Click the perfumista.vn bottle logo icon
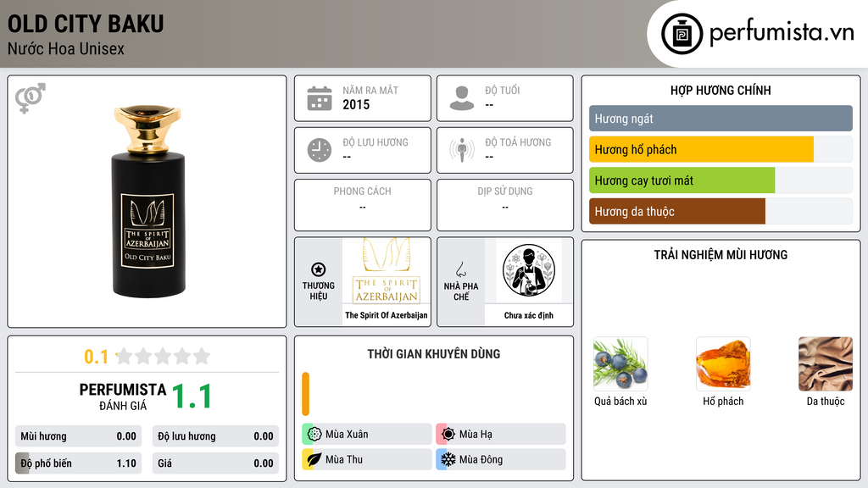 [x=682, y=34]
